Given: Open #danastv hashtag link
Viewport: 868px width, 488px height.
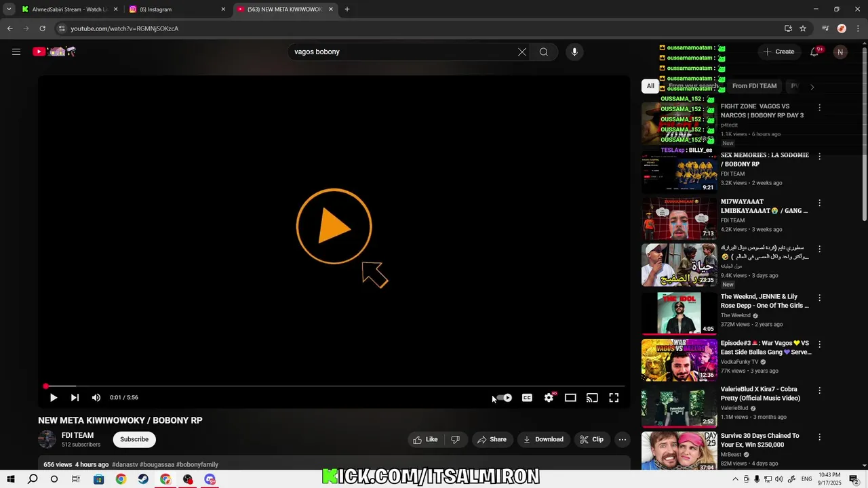Looking at the screenshot, I should click(x=125, y=464).
